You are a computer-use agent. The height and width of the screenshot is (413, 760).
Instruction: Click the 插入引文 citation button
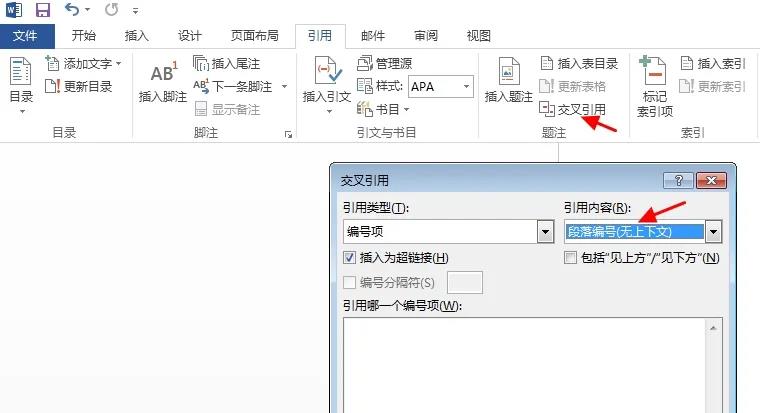(327, 80)
